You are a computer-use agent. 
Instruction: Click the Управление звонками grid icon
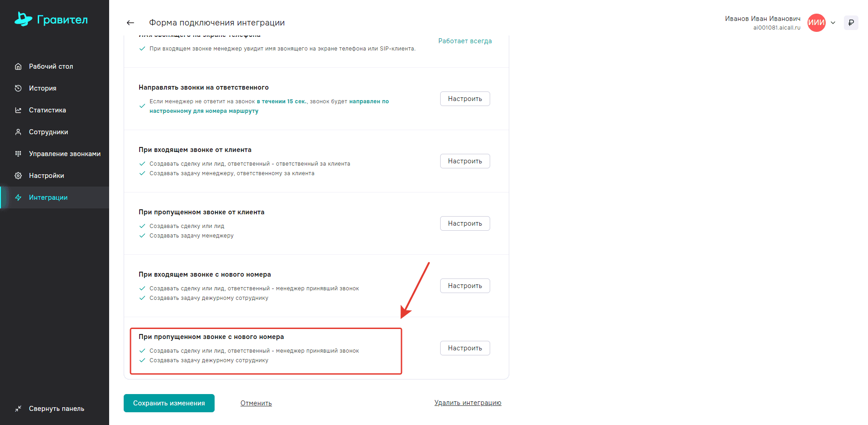[x=18, y=154]
